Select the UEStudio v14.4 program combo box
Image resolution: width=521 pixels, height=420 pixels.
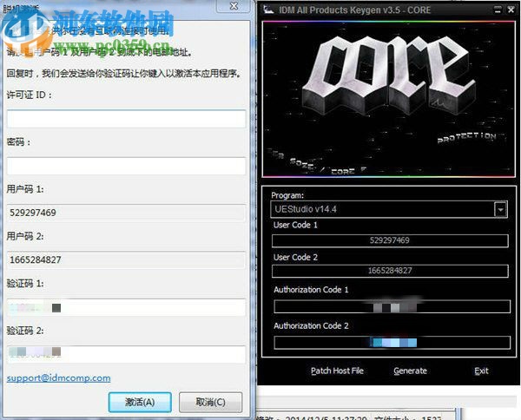(389, 209)
